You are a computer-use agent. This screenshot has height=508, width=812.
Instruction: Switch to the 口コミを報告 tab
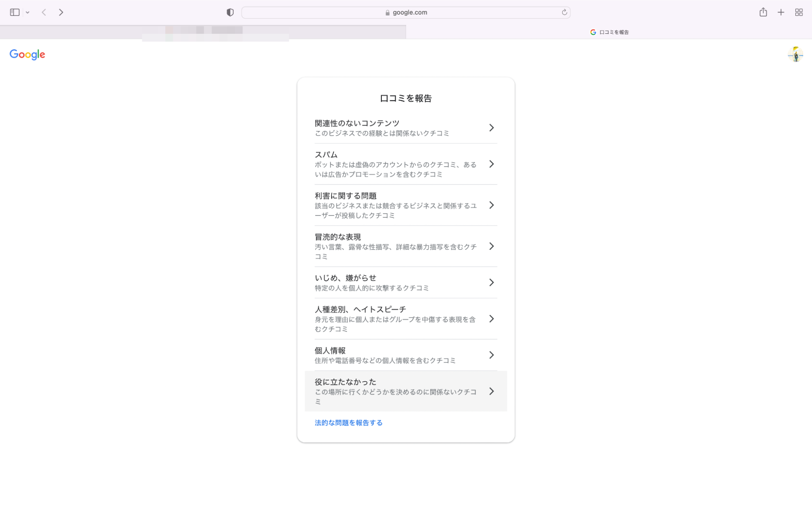[609, 32]
